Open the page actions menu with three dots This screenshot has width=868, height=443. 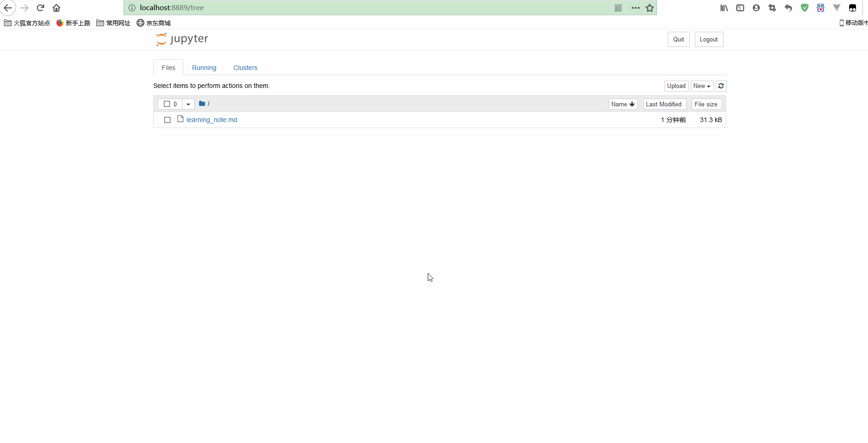point(635,8)
